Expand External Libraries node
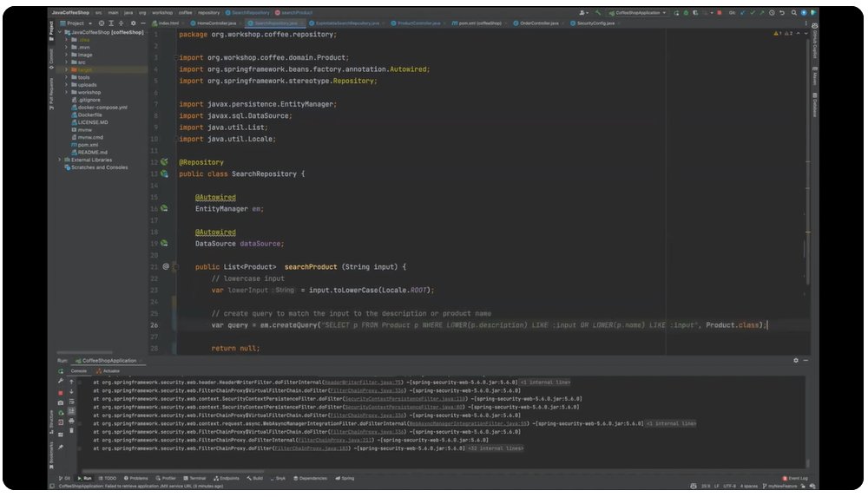This screenshot has width=868, height=497. [x=60, y=160]
